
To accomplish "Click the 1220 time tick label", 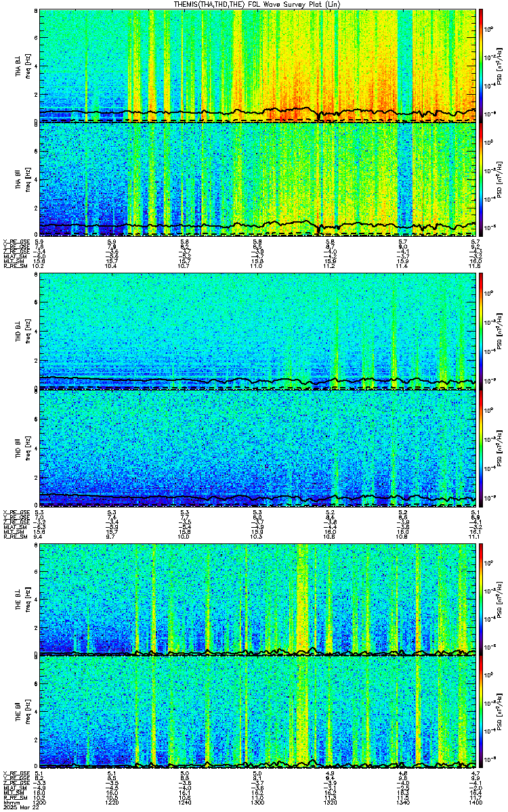I will (112, 803).
